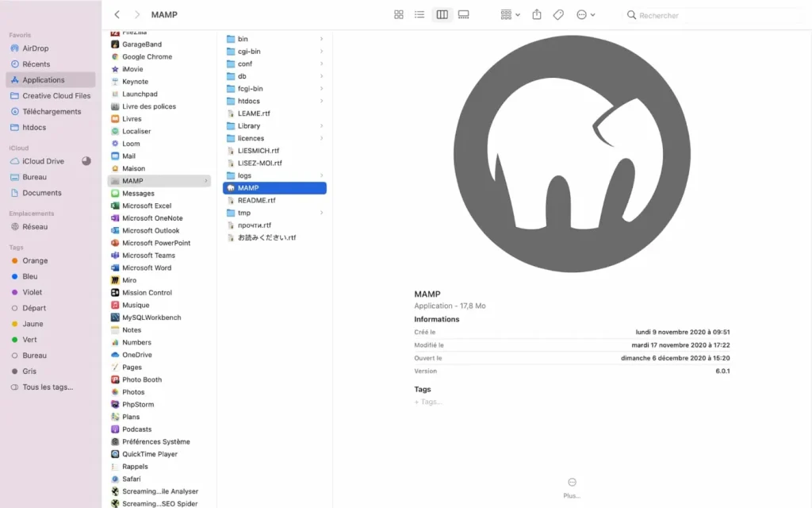Open the group-by options dropdown

click(x=510, y=14)
